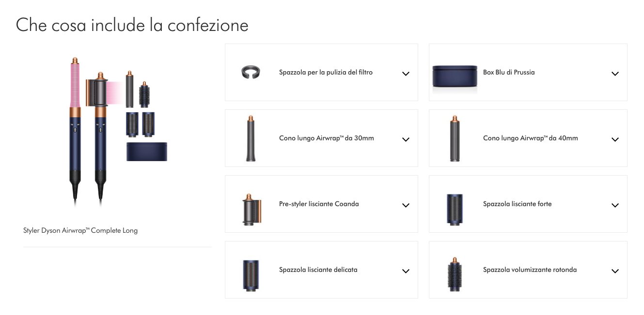Click the firm smoothing brush image
Image resolution: width=644 pixels, height=315 pixels.
(455, 209)
